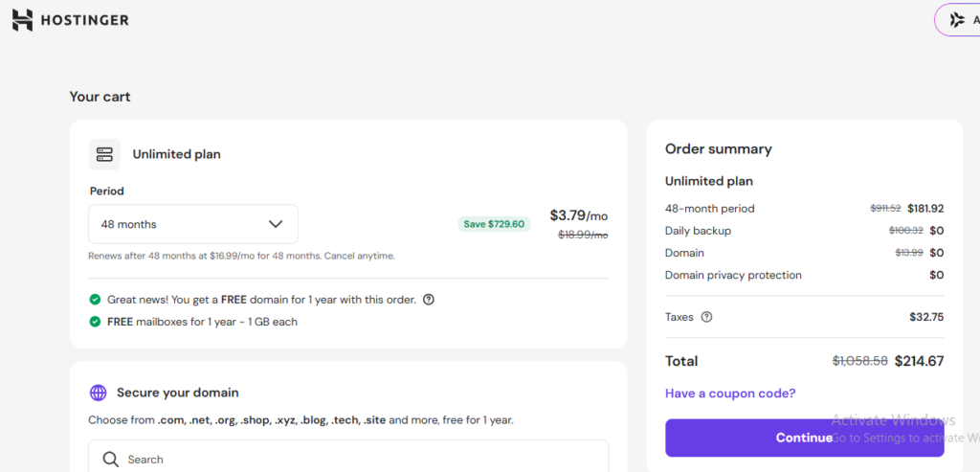Click green checkmark beside FREE mailboxes

pyautogui.click(x=95, y=322)
